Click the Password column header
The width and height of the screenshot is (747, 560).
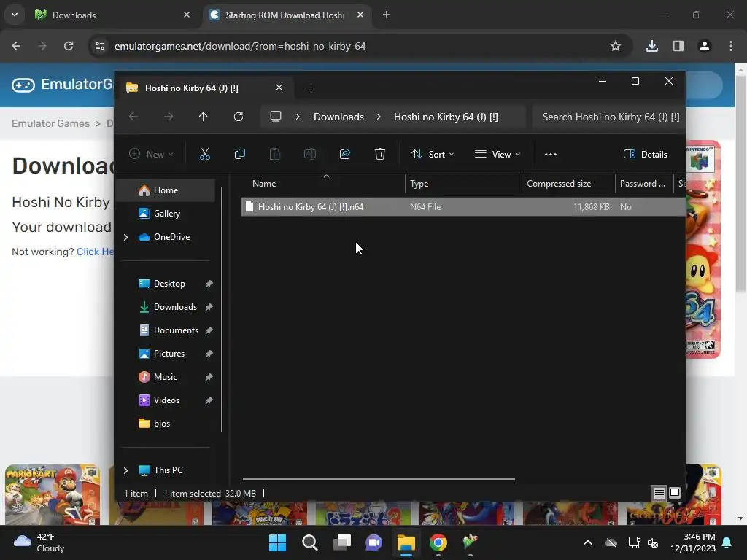pyautogui.click(x=643, y=183)
